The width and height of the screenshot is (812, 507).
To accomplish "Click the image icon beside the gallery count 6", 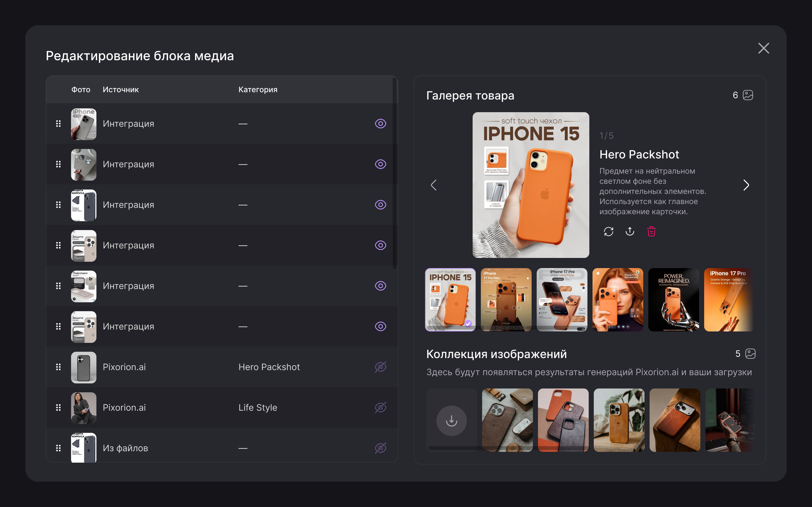I will pyautogui.click(x=748, y=95).
